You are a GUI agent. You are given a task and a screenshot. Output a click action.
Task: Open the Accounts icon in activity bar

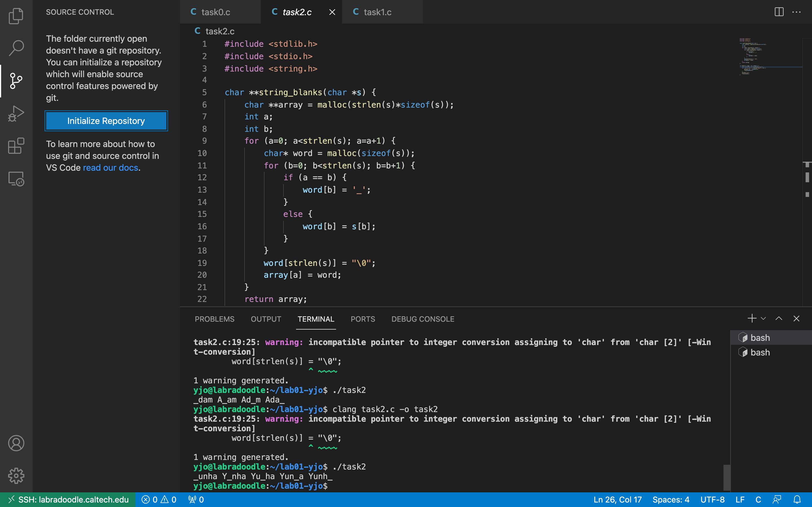tap(16, 443)
